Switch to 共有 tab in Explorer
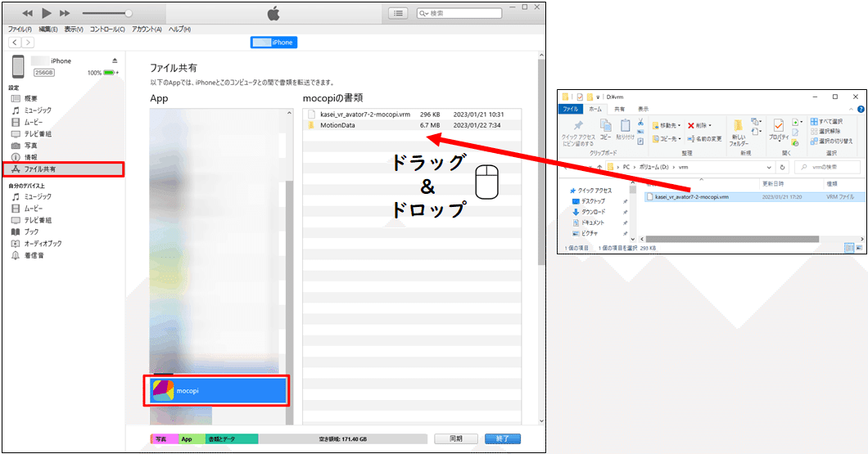Viewport: 868px width, 454px height. click(619, 109)
